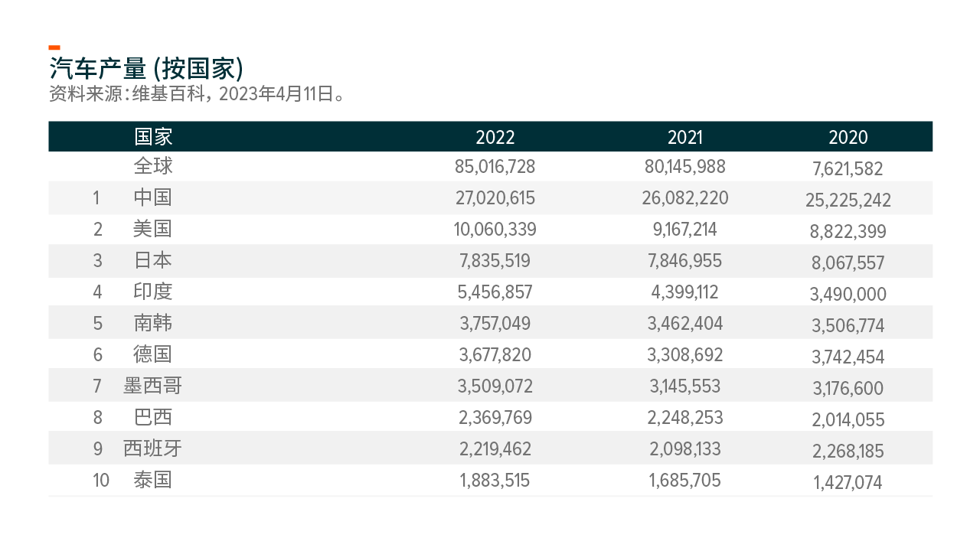Select the 中国 country cell

pos(153,197)
